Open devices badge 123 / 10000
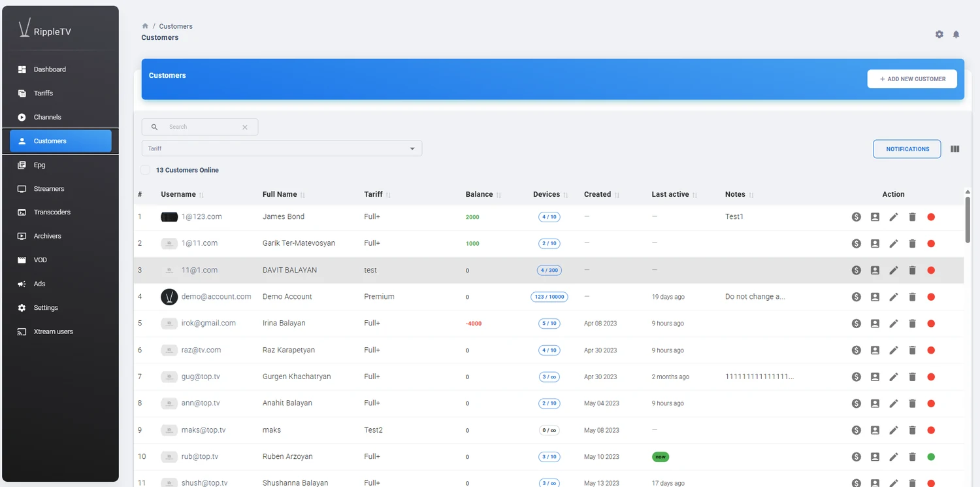 pos(549,297)
